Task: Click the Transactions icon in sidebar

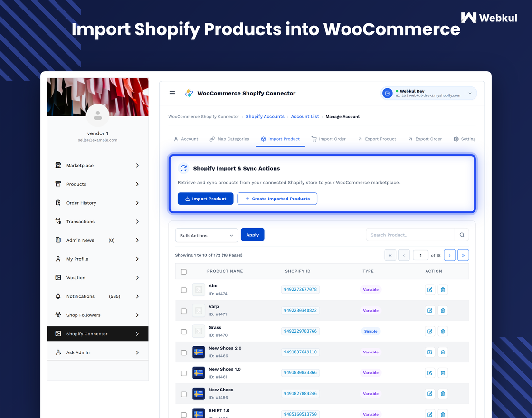Action: (58, 221)
